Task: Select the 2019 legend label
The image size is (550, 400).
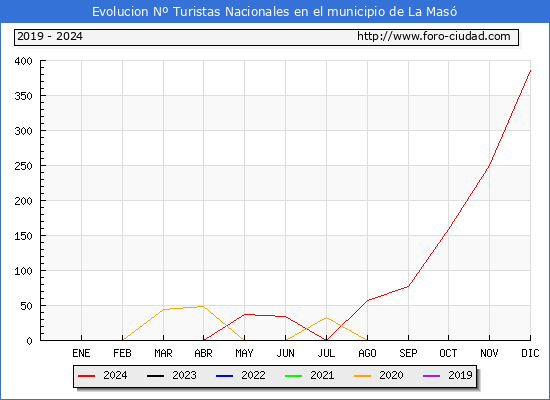Action: click(460, 375)
